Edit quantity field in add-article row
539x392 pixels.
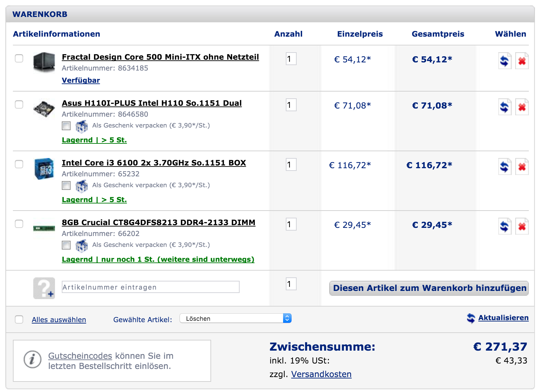291,284
